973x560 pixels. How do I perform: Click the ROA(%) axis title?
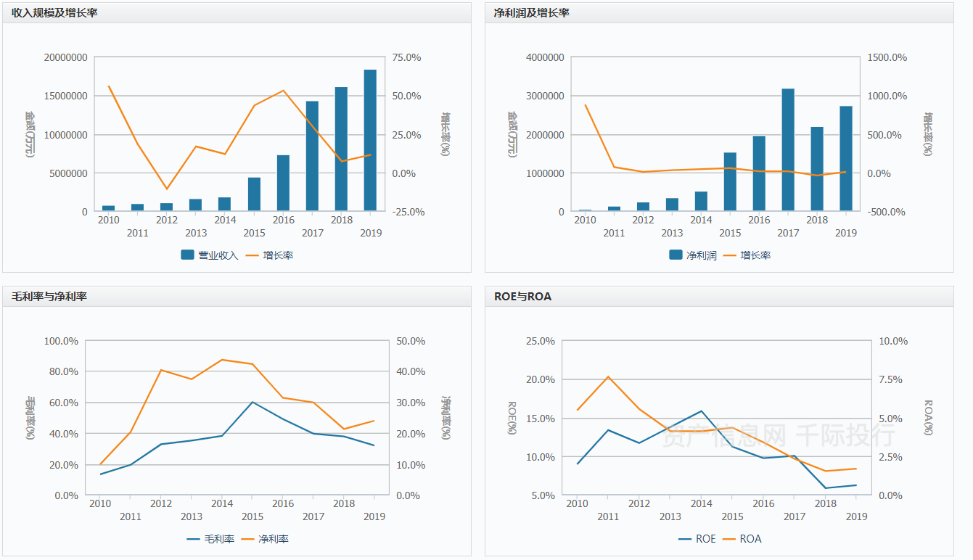pyautogui.click(x=929, y=418)
